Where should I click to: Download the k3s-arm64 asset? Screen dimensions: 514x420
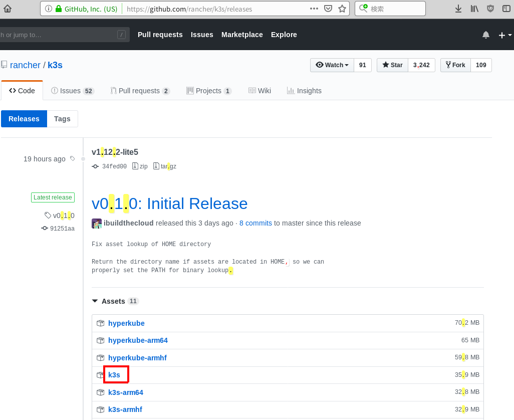point(126,392)
